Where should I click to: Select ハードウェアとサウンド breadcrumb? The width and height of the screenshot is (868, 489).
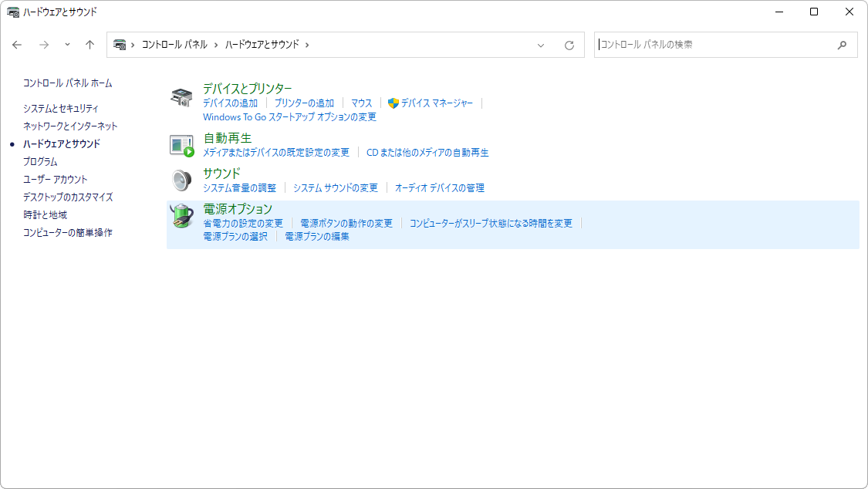(x=262, y=44)
